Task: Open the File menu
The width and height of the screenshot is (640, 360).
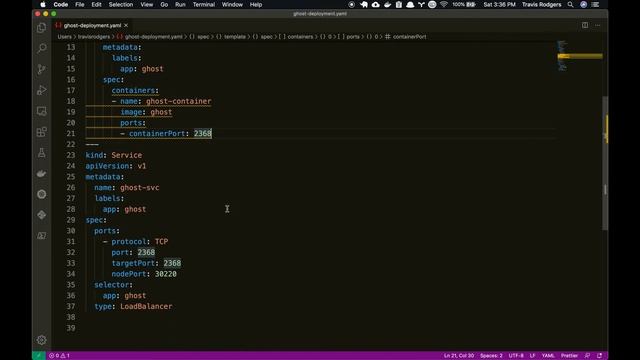Action: pos(80,4)
